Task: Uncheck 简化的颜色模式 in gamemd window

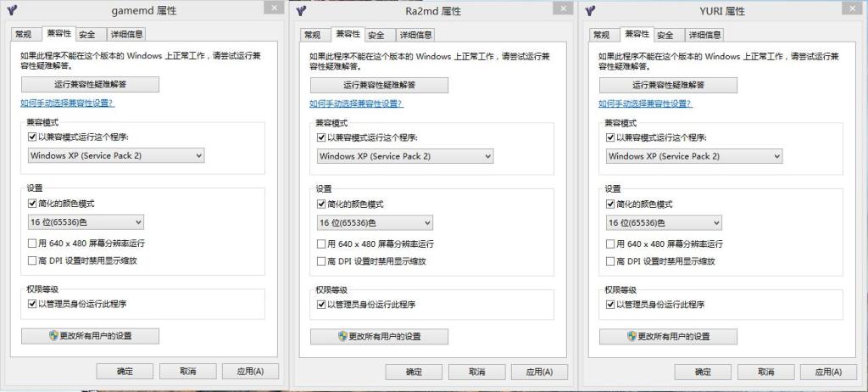Action: coord(31,204)
